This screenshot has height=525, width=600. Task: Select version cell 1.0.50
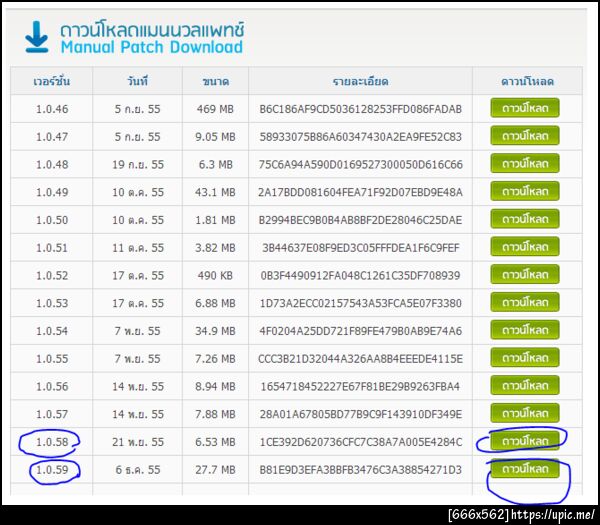click(52, 220)
